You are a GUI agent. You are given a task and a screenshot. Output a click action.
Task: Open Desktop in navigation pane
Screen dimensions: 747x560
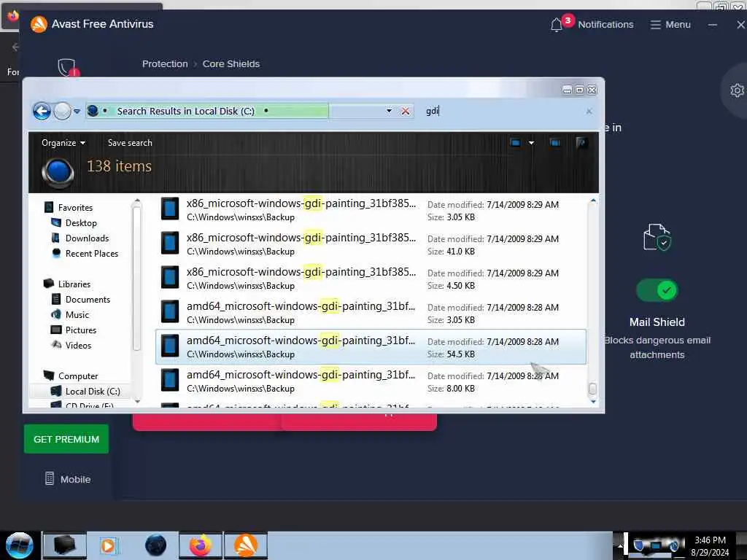tap(80, 223)
